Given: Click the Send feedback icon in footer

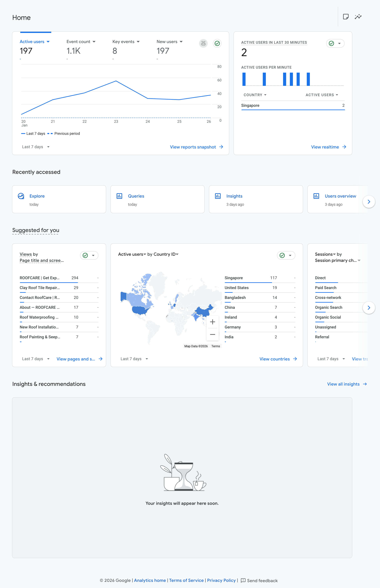Looking at the screenshot, I should pyautogui.click(x=243, y=580).
